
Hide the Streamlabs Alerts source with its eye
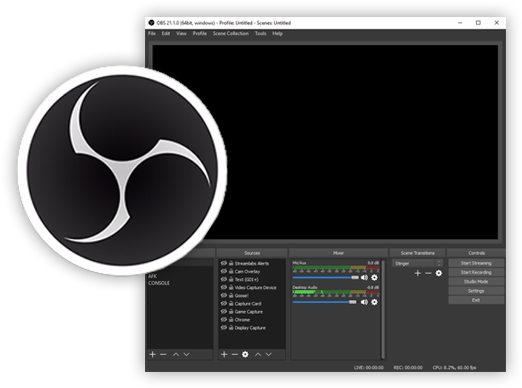224,263
